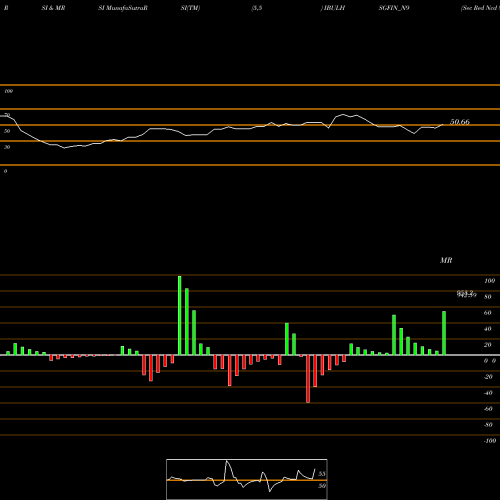Click the RSI value '50.66' label
Viewport: 500px width, 500px height.
[460, 122]
